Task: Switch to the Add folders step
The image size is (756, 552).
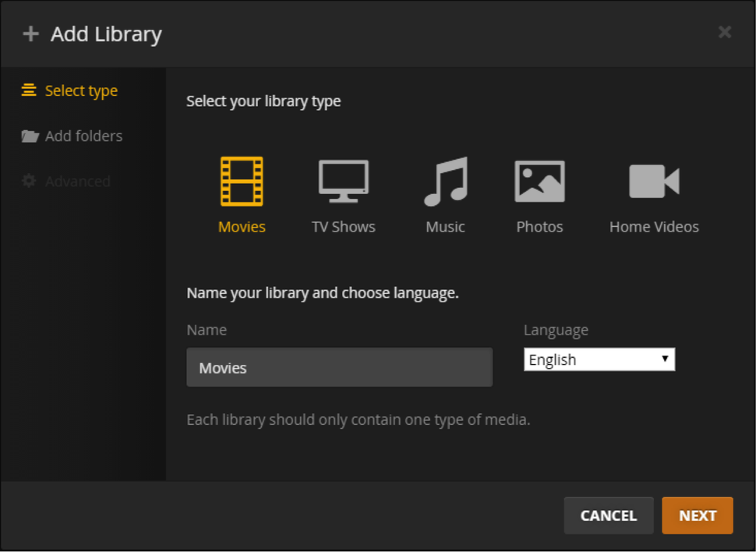Action: click(83, 136)
